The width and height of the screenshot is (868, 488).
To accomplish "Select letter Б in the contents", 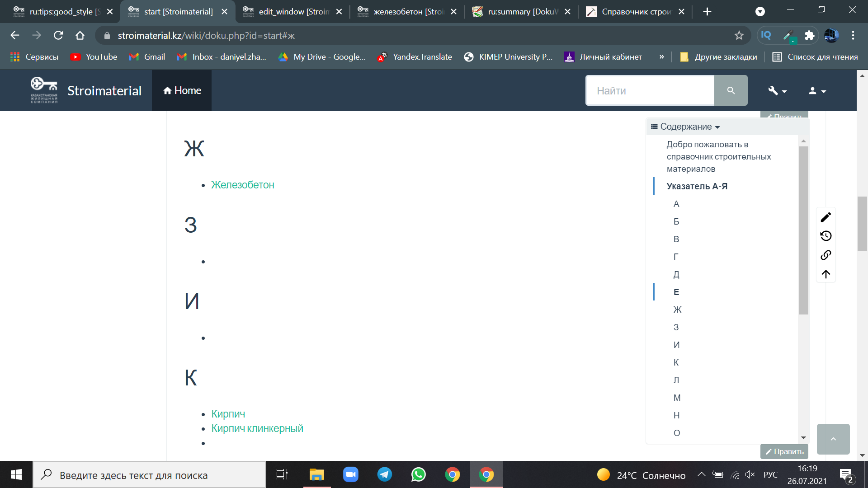I will click(x=676, y=221).
